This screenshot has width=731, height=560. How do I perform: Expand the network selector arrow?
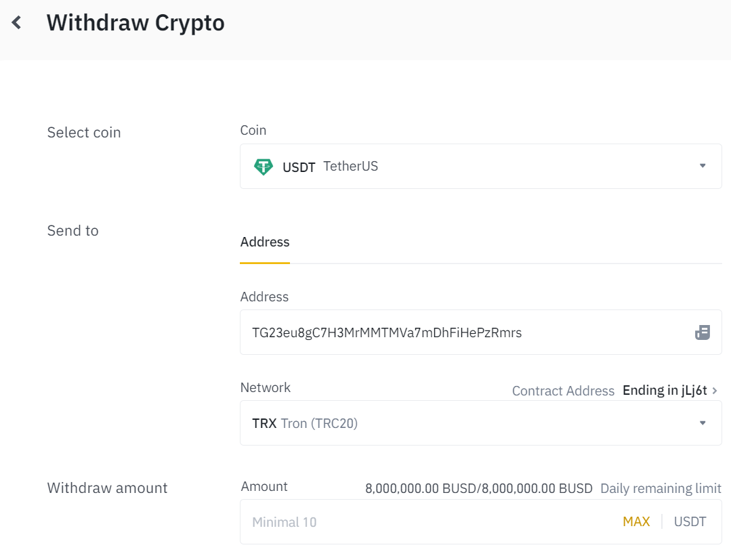pos(703,423)
